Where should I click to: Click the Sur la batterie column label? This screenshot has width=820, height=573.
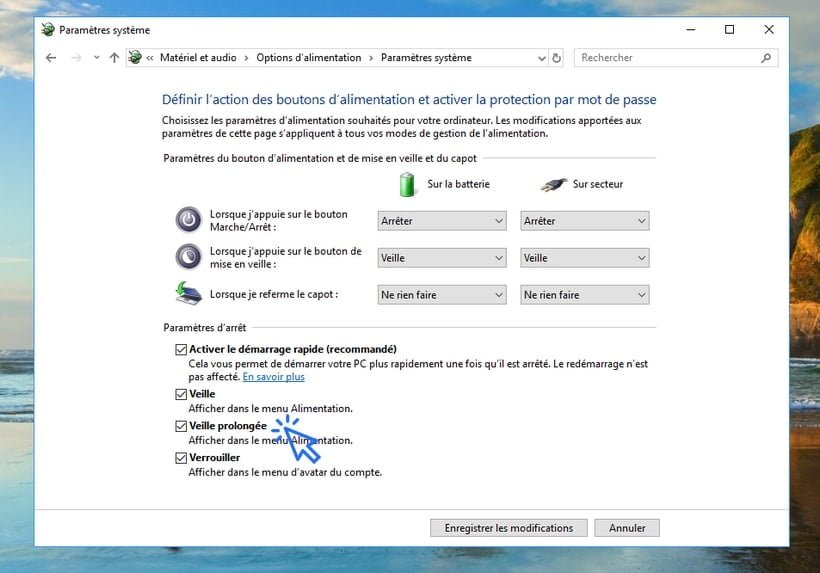(459, 184)
